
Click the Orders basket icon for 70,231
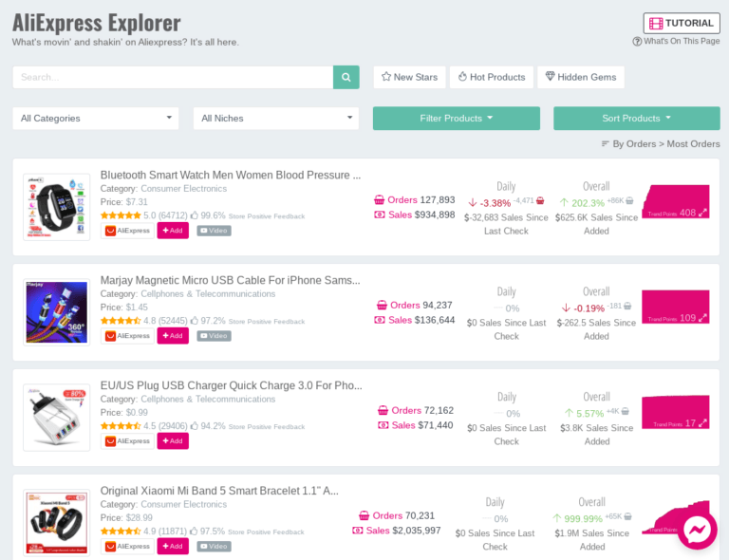364,515
